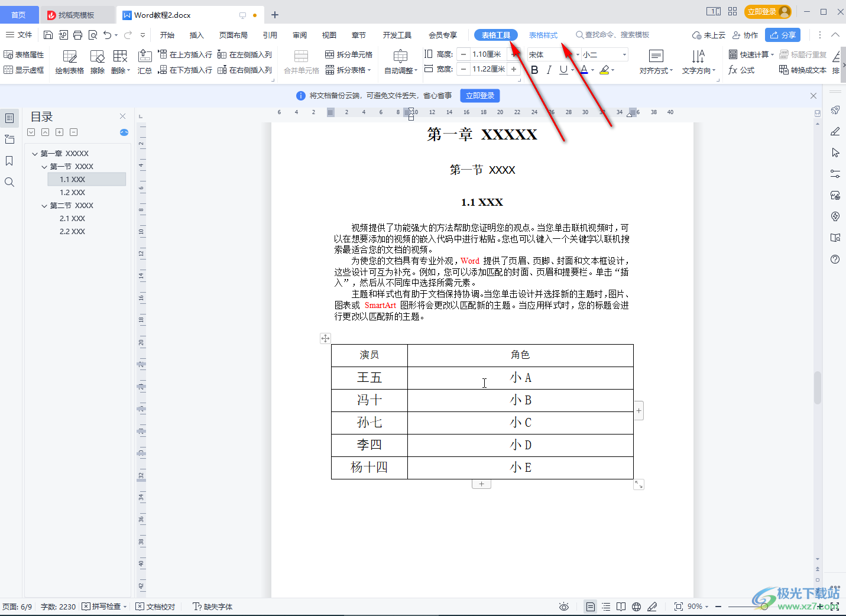Toggle 显示虚框 show gridlines
The image size is (846, 616).
(24, 70)
